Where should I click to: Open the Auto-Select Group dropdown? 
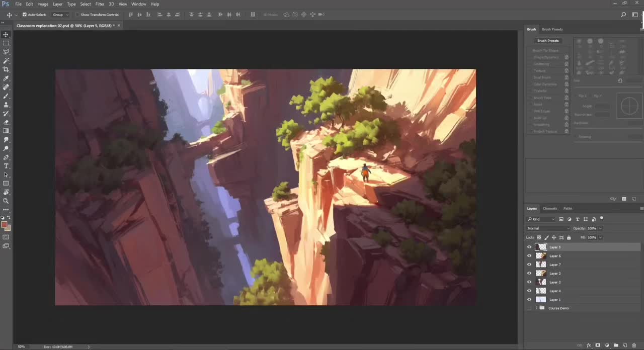[61, 15]
